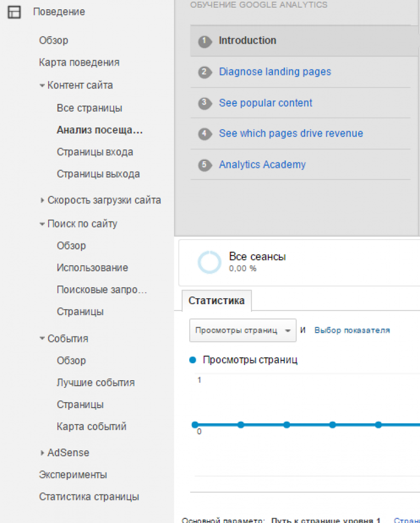Click the Поведение section icon
This screenshot has height=523, width=420.
(x=14, y=12)
